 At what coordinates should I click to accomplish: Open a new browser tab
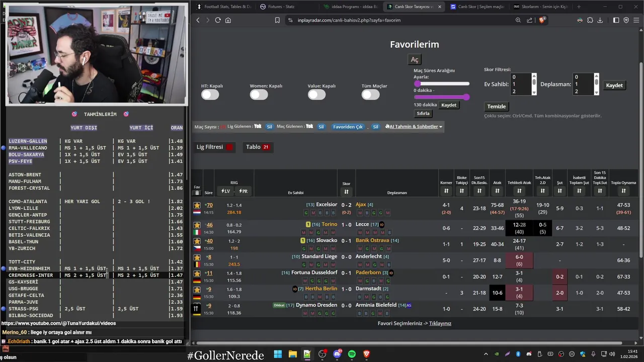pos(579,7)
